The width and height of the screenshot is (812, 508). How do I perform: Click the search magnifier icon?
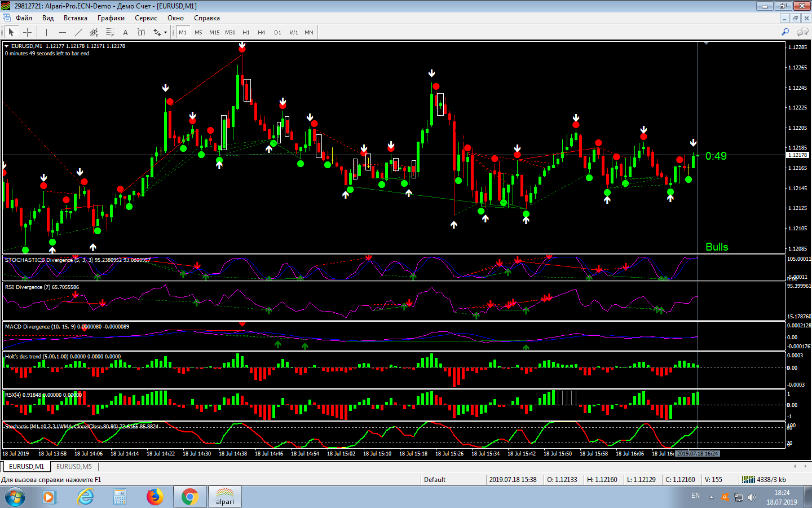[x=785, y=32]
